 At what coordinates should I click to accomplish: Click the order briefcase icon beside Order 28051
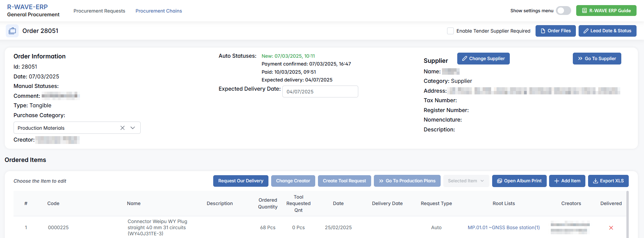click(12, 31)
